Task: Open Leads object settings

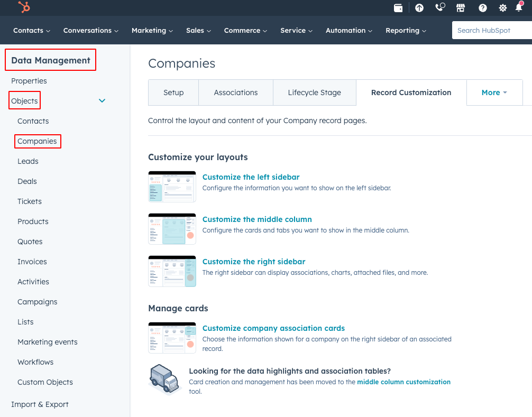Action: 28,161
